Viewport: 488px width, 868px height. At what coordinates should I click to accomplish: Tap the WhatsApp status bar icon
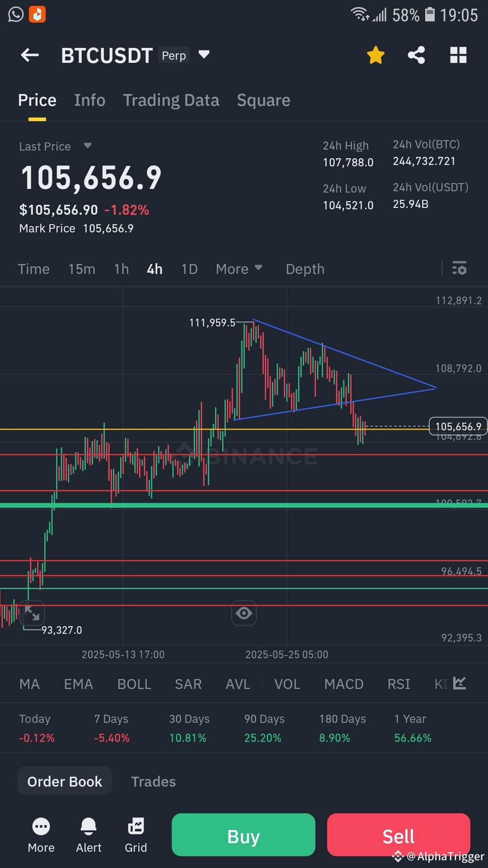[16, 14]
